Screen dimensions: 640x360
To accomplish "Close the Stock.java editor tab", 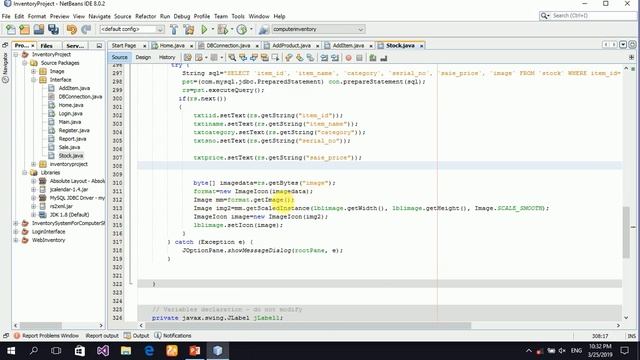I will click(421, 46).
